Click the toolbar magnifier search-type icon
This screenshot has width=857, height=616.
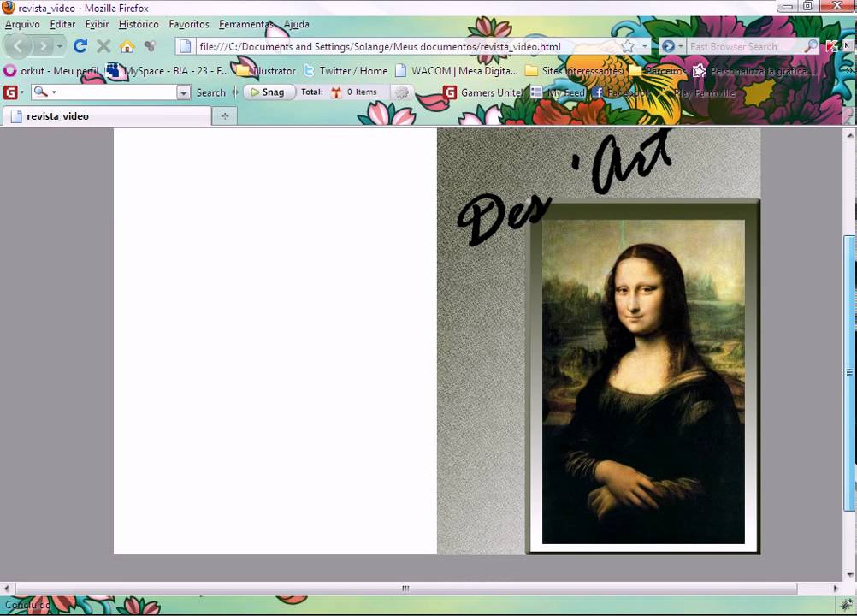[41, 92]
